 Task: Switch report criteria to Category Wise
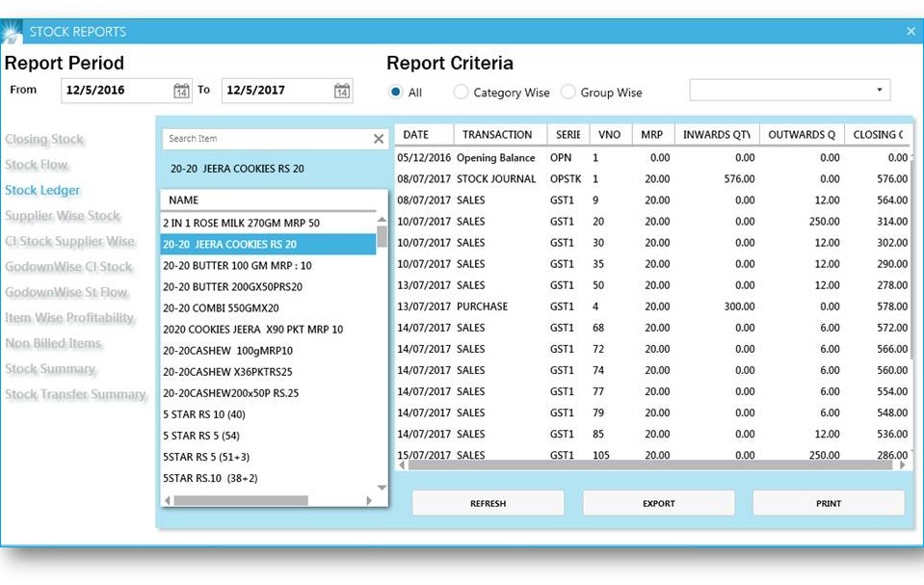pyautogui.click(x=460, y=92)
